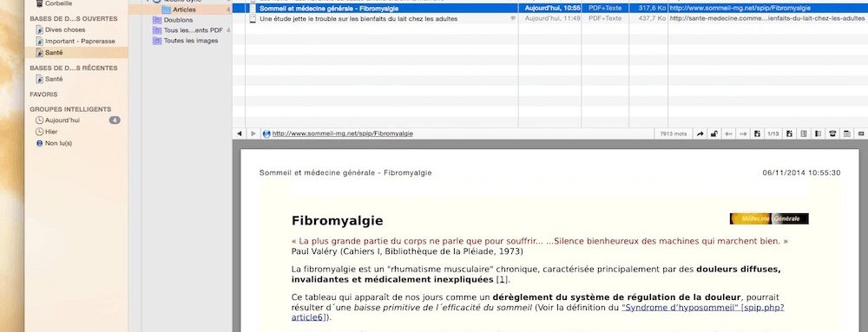The width and height of the screenshot is (868, 332).
Task: Go to previous page, icon left of 1/13
Action: (757, 133)
